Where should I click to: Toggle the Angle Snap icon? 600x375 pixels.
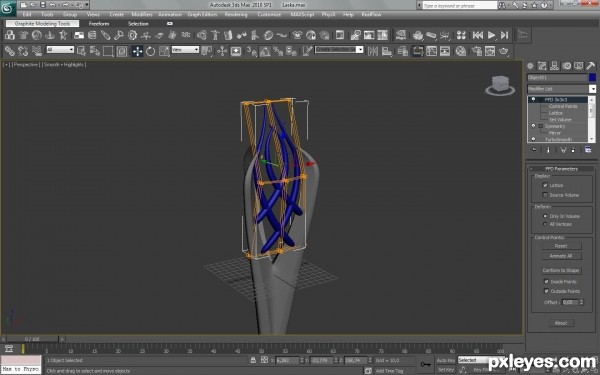pos(265,51)
